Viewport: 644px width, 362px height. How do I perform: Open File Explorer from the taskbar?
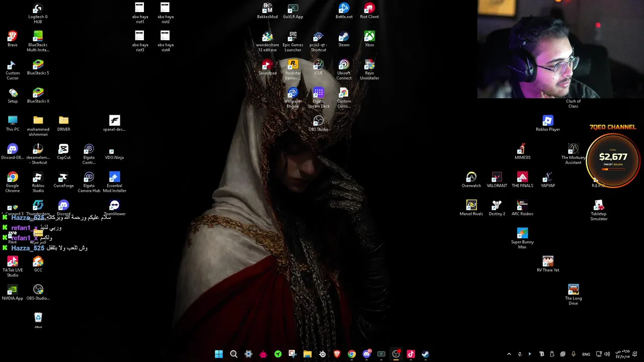point(307,354)
